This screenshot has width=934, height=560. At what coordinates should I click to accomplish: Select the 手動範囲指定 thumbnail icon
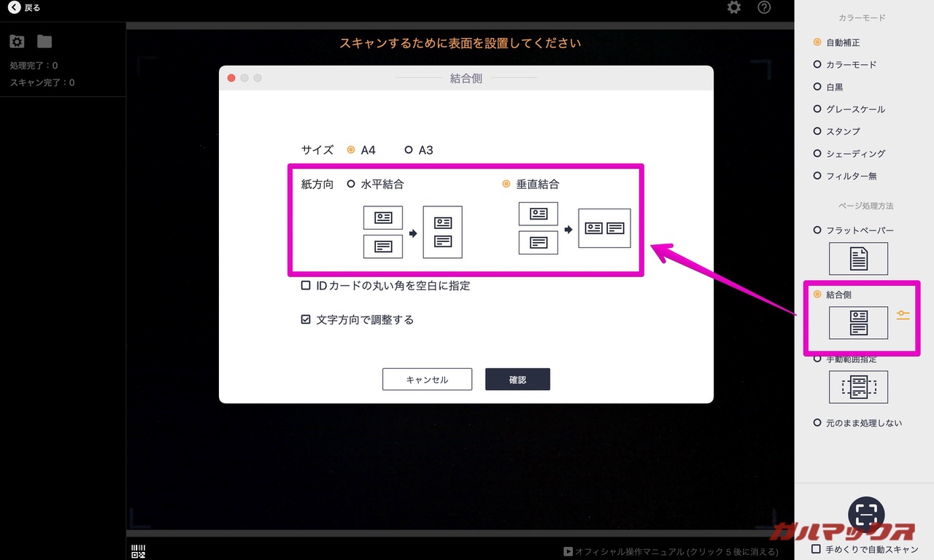point(858,386)
